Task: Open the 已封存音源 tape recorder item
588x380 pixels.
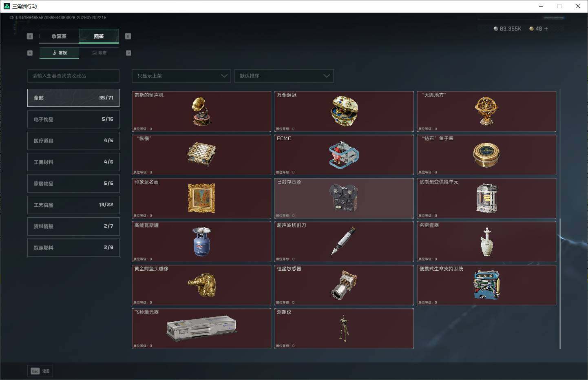Action: point(344,198)
